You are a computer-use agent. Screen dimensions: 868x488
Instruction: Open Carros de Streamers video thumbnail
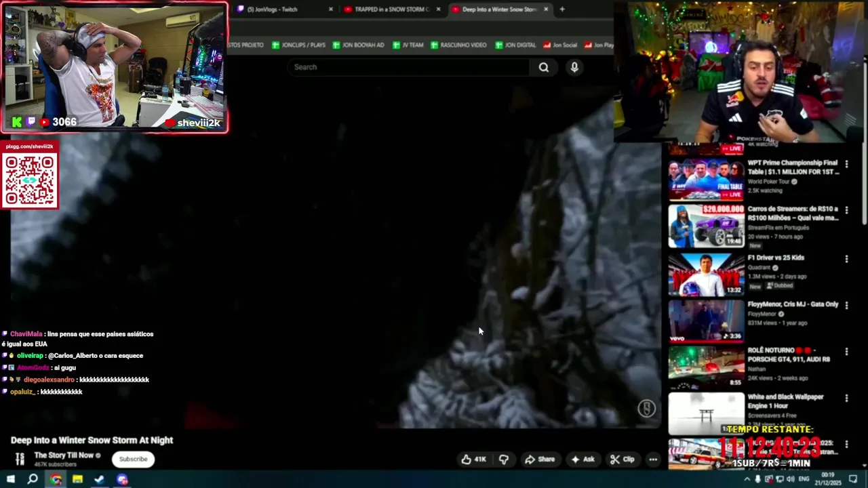pos(706,226)
